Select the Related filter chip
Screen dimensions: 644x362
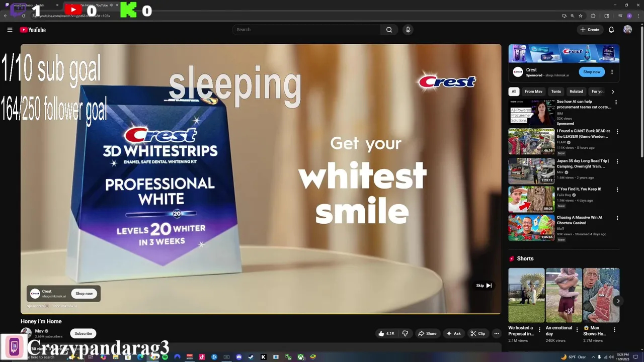(x=576, y=92)
